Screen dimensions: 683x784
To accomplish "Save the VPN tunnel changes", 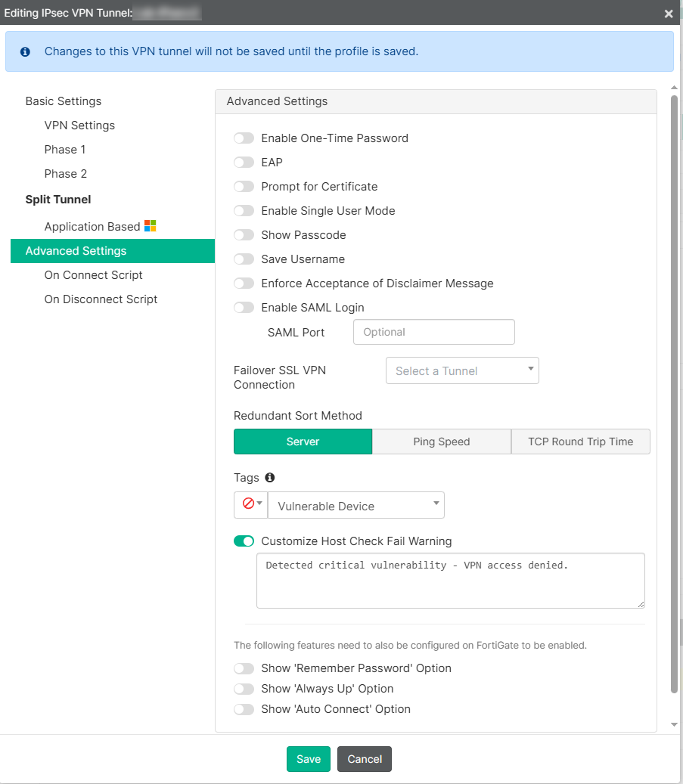I will [309, 759].
